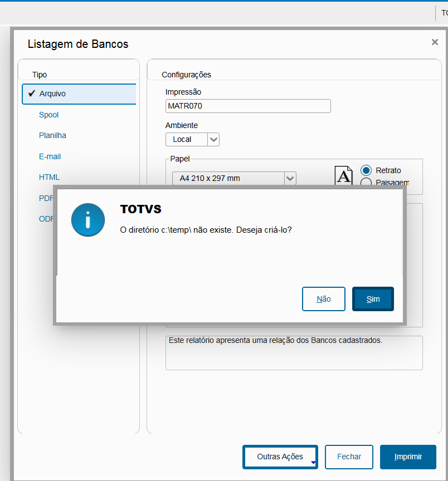The width and height of the screenshot is (448, 481).
Task: Click the page orientation 'A' icon
Action: click(x=344, y=175)
